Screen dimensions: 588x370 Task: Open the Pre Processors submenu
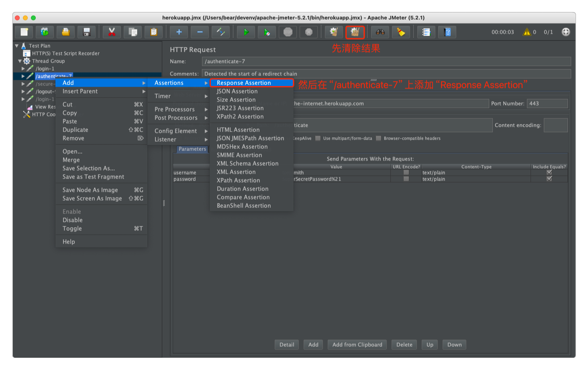coord(178,109)
